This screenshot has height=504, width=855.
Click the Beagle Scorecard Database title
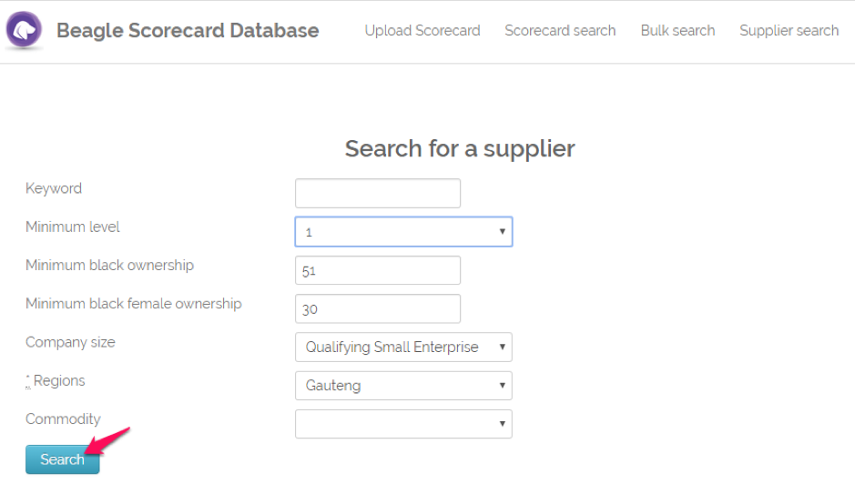point(188,31)
